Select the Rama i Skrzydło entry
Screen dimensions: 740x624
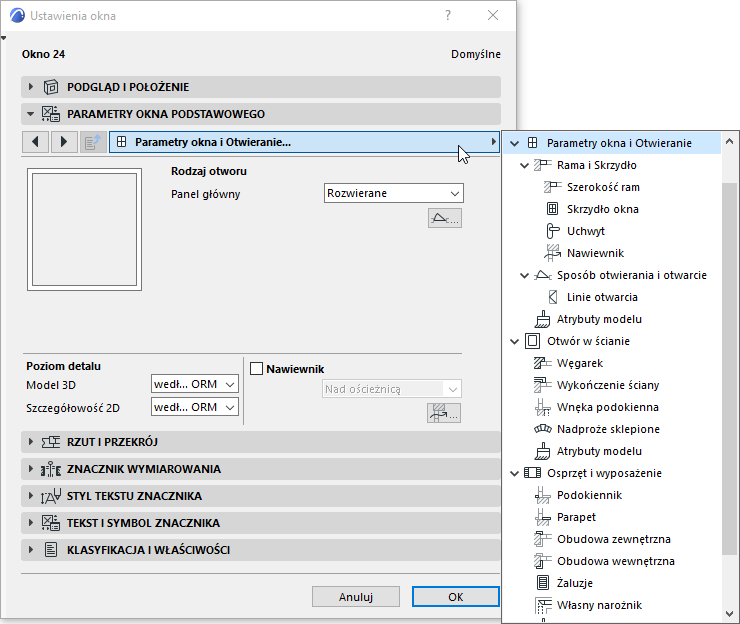[597, 165]
